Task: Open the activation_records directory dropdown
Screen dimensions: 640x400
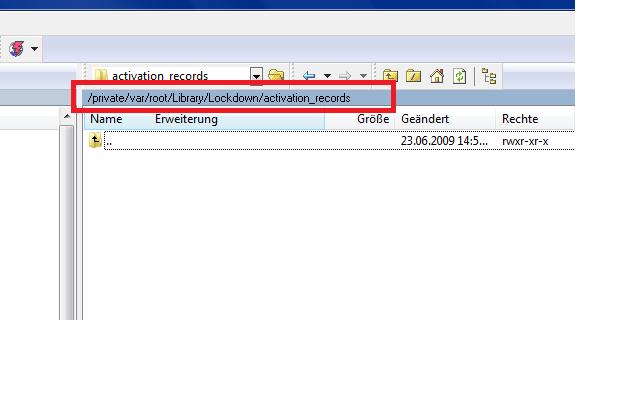Action: (x=256, y=75)
